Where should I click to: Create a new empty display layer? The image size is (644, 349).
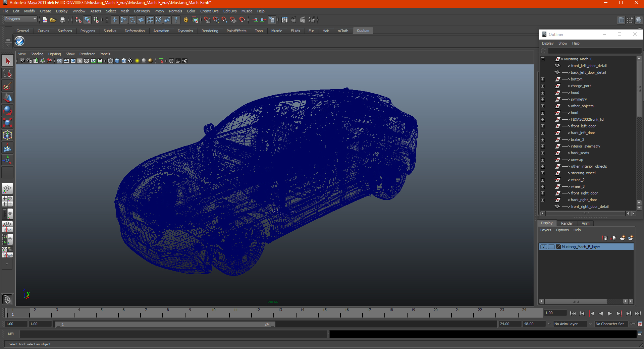pyautogui.click(x=622, y=238)
